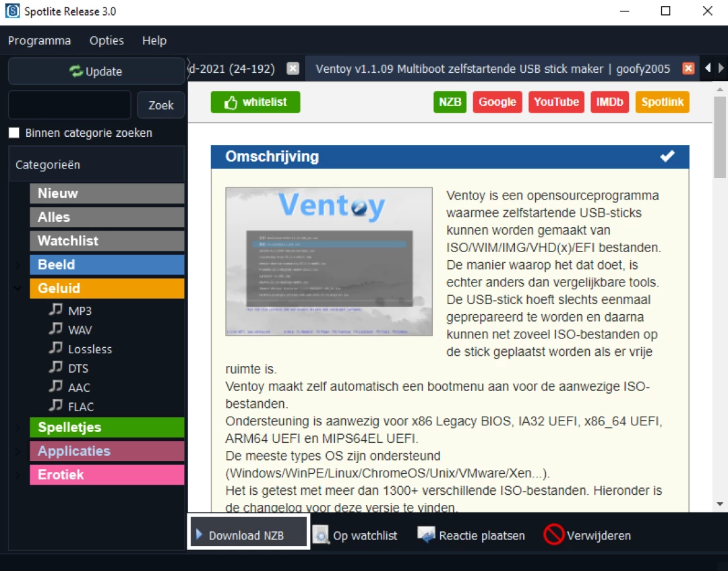This screenshot has height=571, width=728.
Task: Open the Opties menu
Action: [106, 40]
